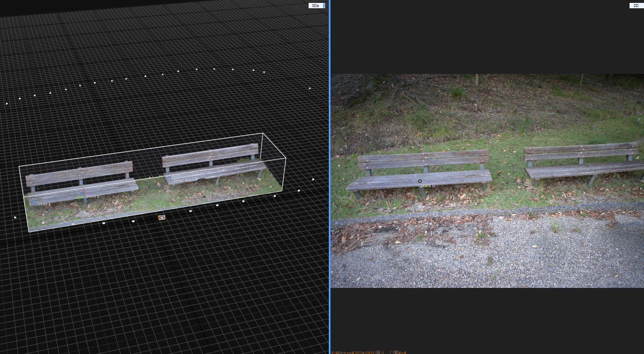Click the image file path text at the bottom

[x=369, y=352]
